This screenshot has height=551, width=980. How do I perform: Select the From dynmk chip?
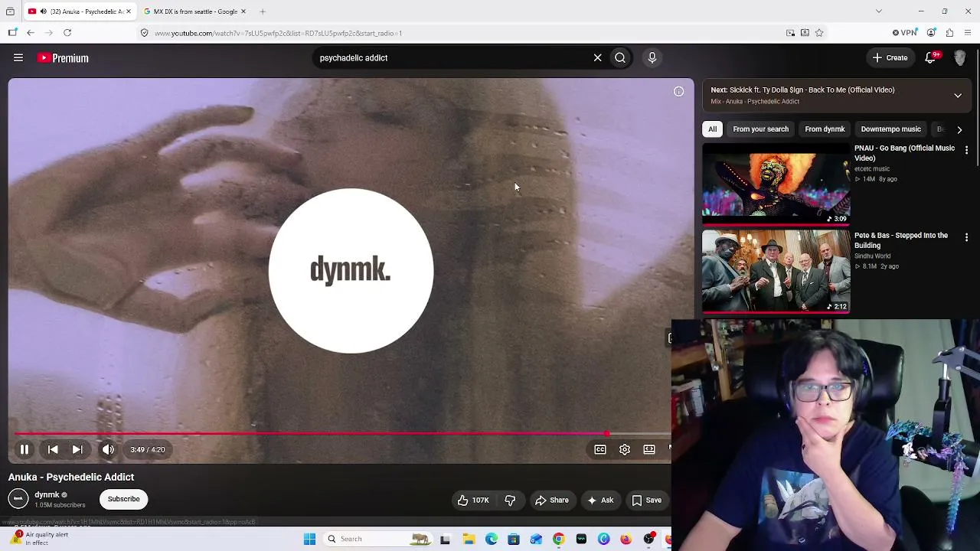pos(825,129)
